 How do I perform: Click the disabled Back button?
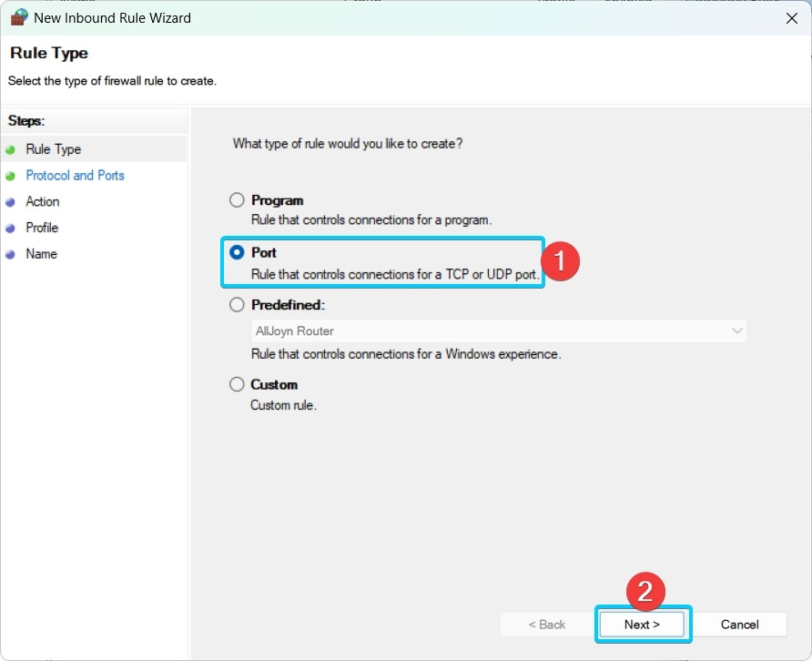[x=547, y=625]
